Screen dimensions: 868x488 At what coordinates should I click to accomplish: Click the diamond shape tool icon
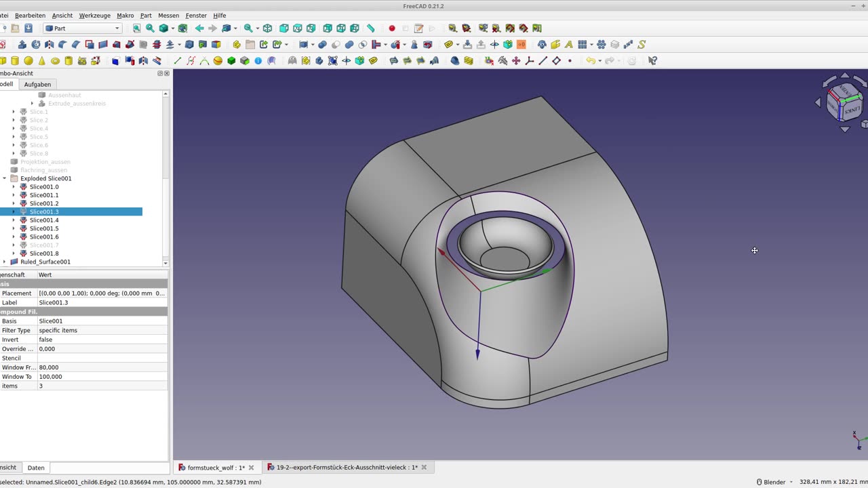tap(557, 61)
